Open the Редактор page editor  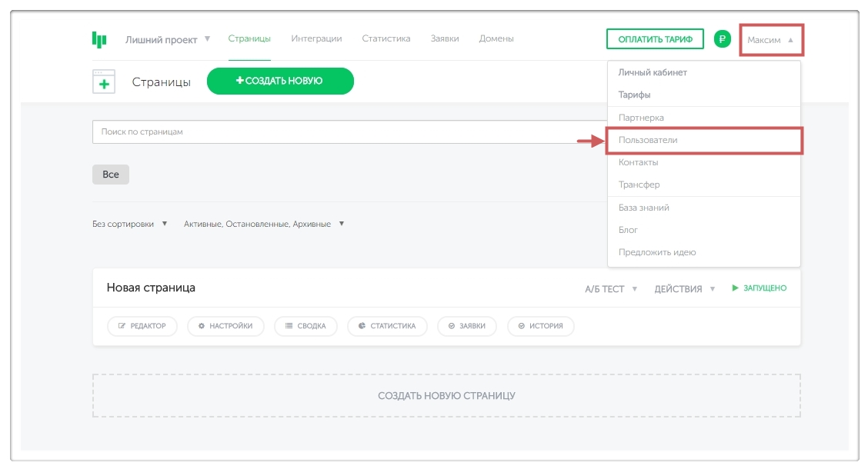(142, 326)
